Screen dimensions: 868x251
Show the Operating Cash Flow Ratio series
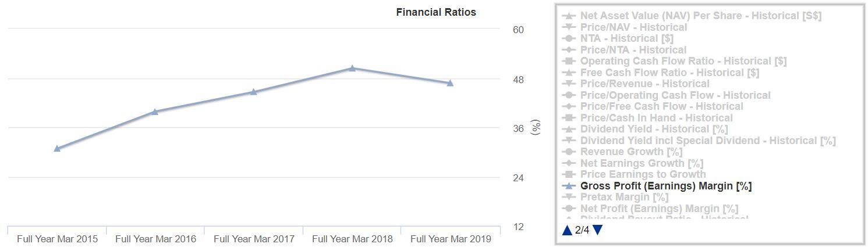(x=683, y=61)
